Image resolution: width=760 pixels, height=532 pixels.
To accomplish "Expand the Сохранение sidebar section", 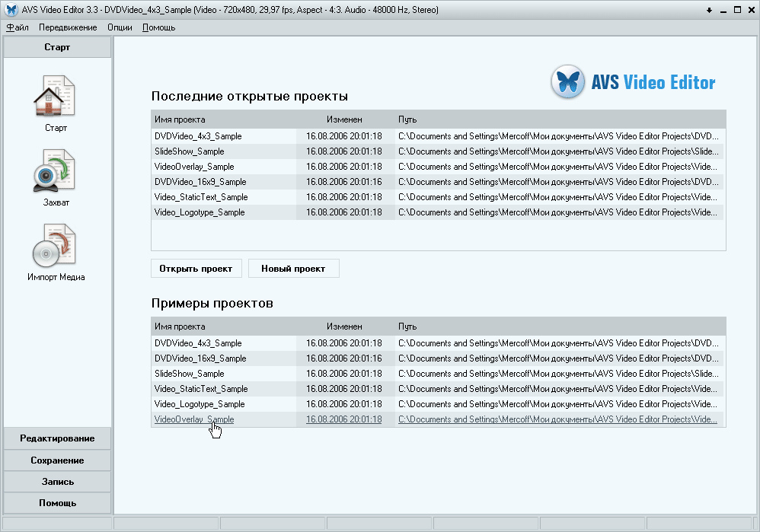I will tap(57, 460).
